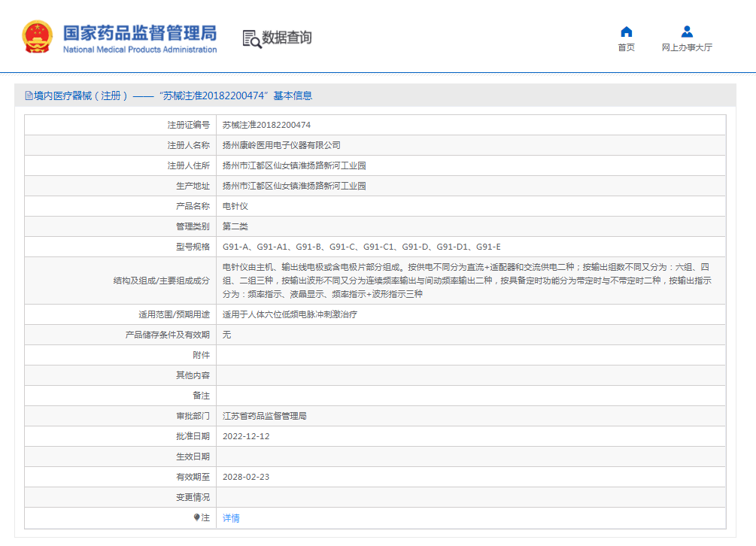Click product name value 电针仪
The image size is (756, 546).
(x=235, y=206)
